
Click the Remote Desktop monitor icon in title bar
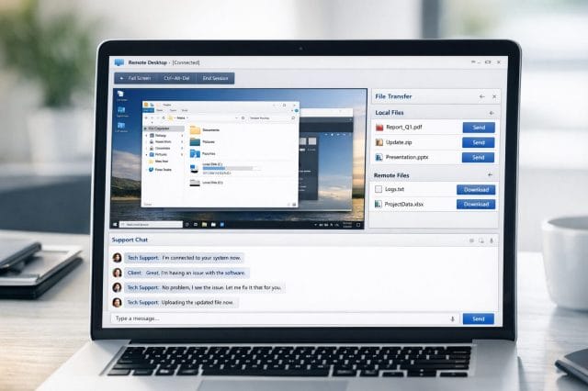tap(119, 62)
